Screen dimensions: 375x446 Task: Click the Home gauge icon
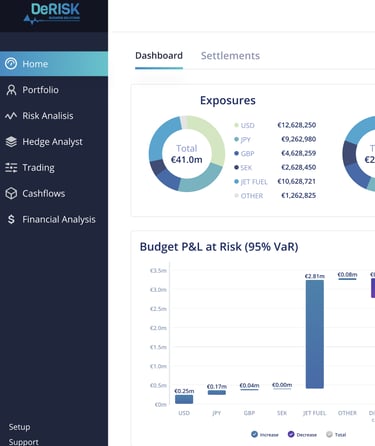click(x=11, y=64)
